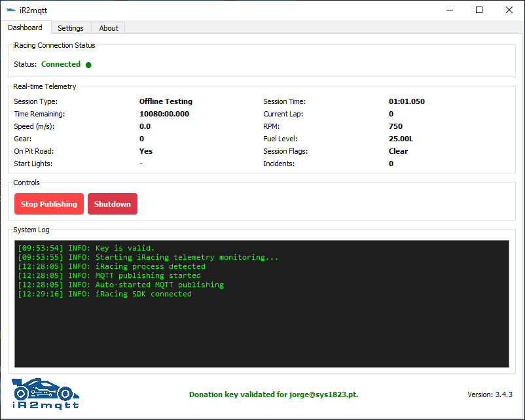Screen dimensions: 525x420
Task: Click the green connection status indicator dot
Action: coord(88,65)
